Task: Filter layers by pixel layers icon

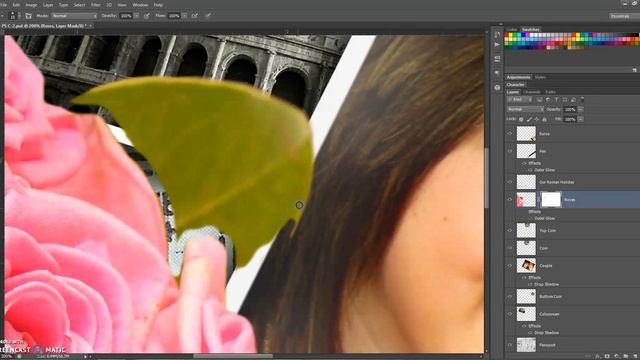Action: coord(540,100)
